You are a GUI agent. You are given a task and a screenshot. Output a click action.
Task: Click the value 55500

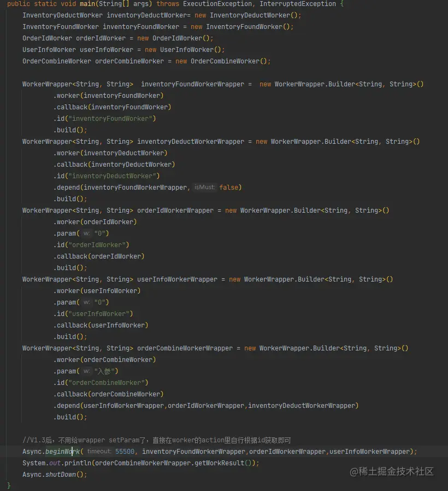125,452
